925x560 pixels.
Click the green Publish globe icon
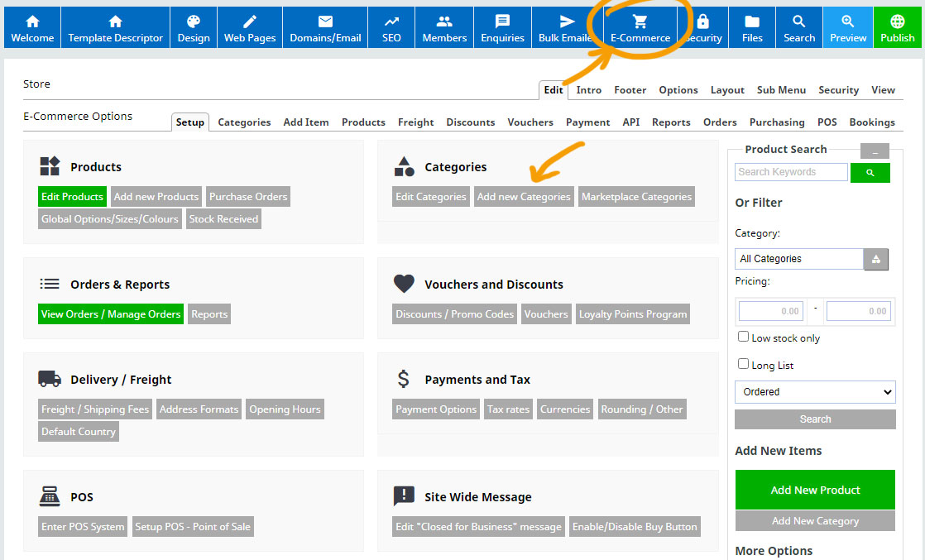click(x=898, y=22)
